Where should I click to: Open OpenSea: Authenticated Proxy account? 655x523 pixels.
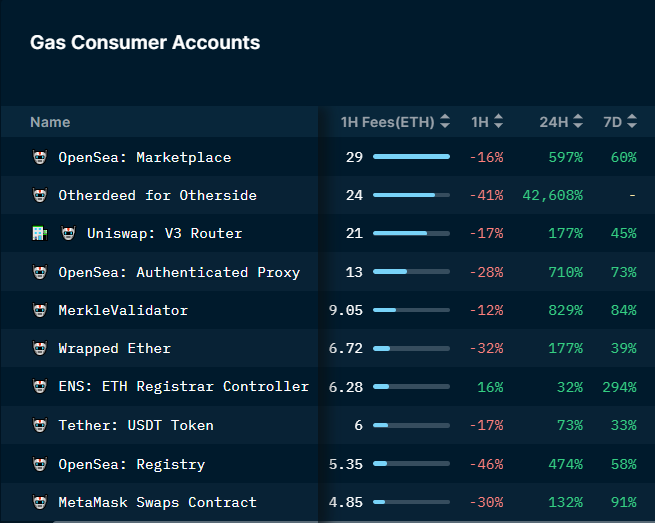coord(178,272)
